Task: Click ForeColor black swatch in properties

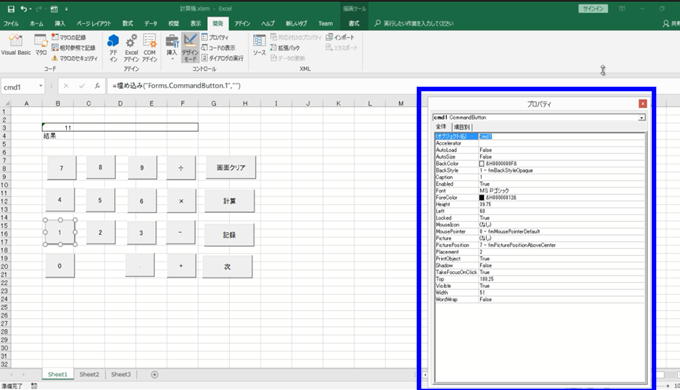Action: point(481,197)
